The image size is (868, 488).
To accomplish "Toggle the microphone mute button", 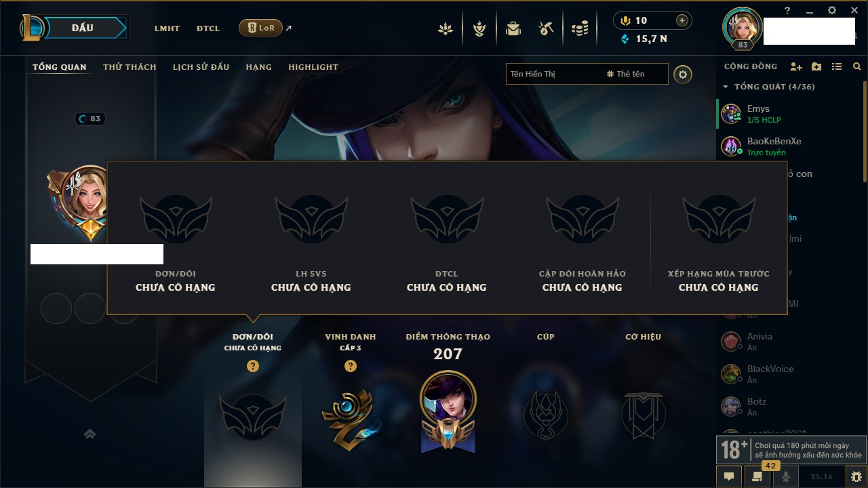I will tap(786, 476).
